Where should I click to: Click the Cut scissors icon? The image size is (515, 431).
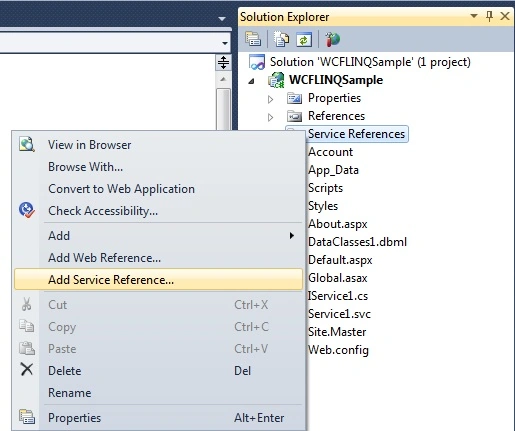pos(27,304)
